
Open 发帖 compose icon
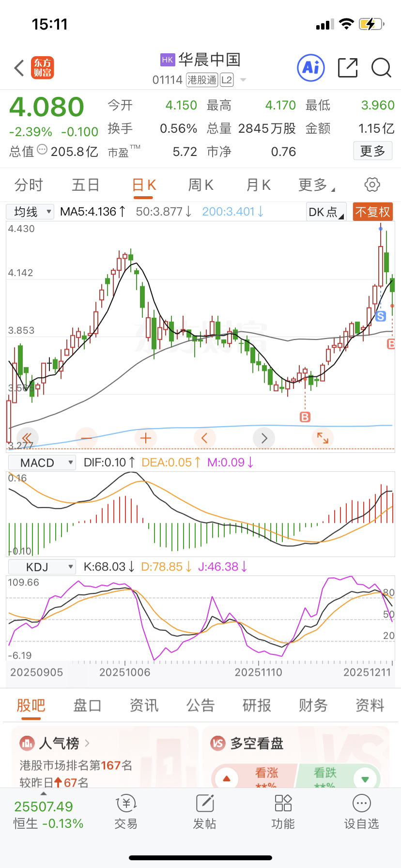[205, 804]
